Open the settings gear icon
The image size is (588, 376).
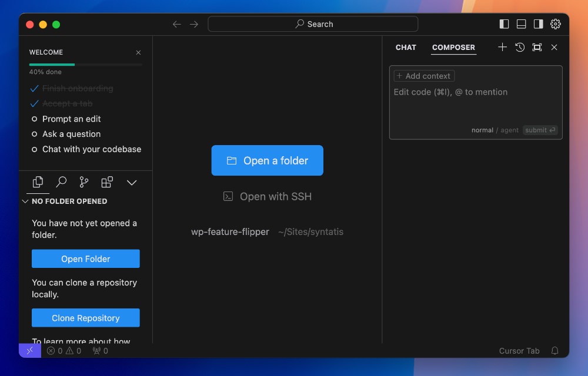(x=555, y=24)
